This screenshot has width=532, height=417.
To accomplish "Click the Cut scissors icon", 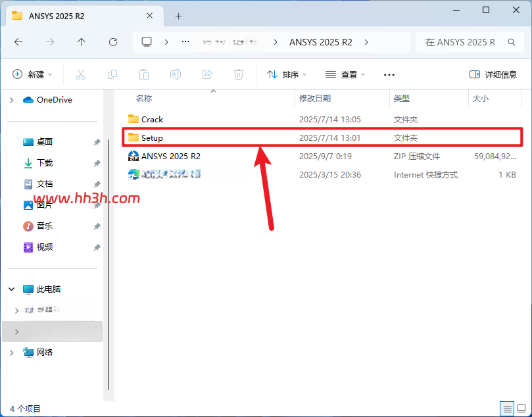I will coord(81,74).
